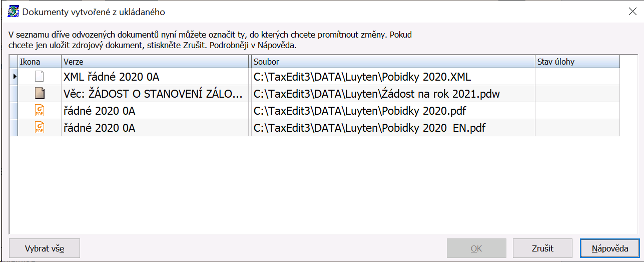Click the Vybrat vše button
Viewport: 644px width, 262px height.
45,248
